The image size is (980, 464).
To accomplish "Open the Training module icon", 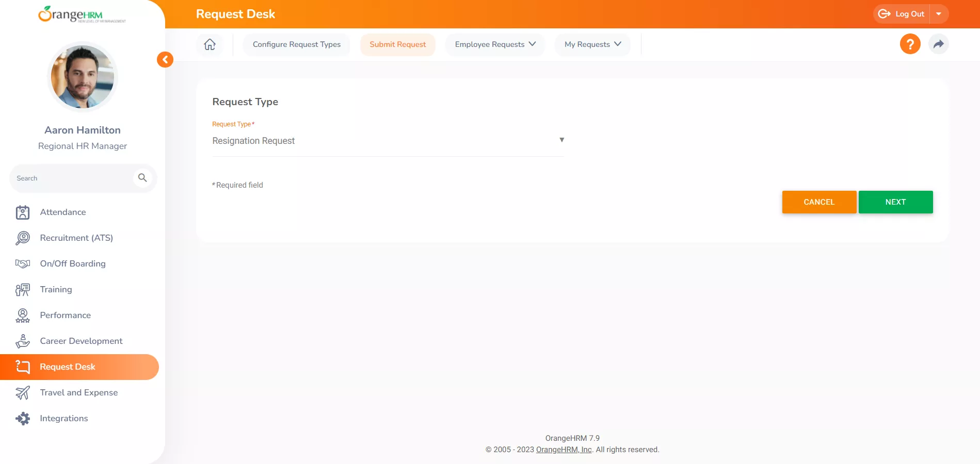I will pos(23,290).
